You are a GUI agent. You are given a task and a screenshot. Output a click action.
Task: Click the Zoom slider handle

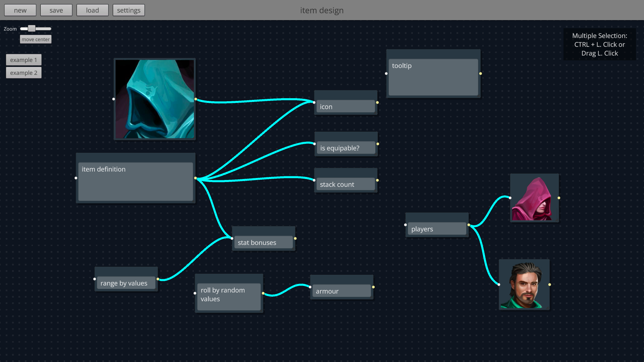[32, 28]
